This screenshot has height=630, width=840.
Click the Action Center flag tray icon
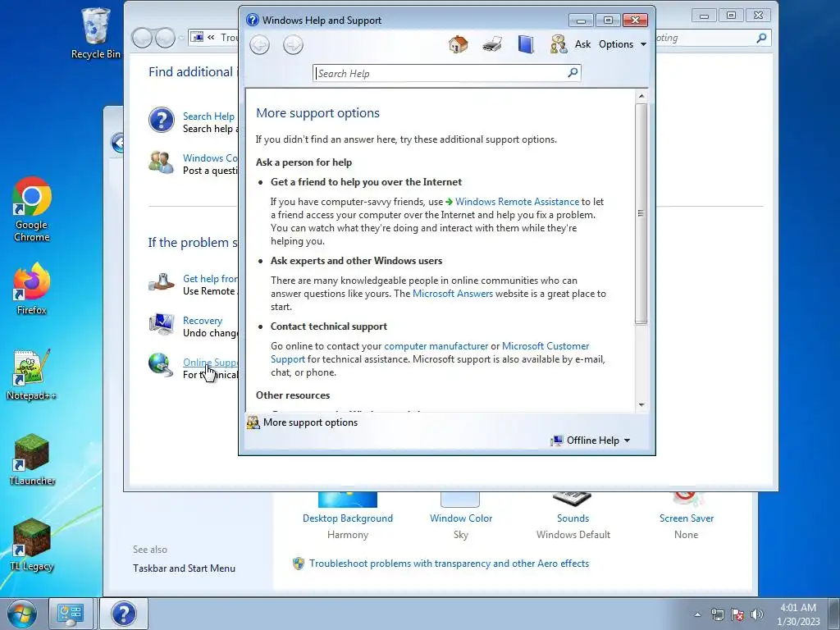click(737, 614)
